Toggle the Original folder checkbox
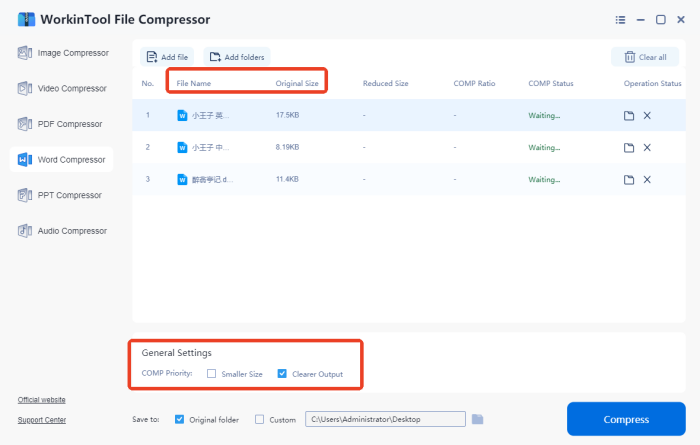 (179, 419)
